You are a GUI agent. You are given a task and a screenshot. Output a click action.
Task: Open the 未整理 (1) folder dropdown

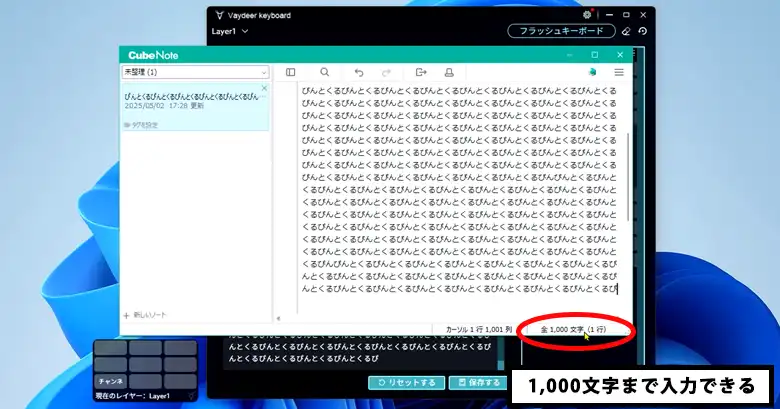195,72
